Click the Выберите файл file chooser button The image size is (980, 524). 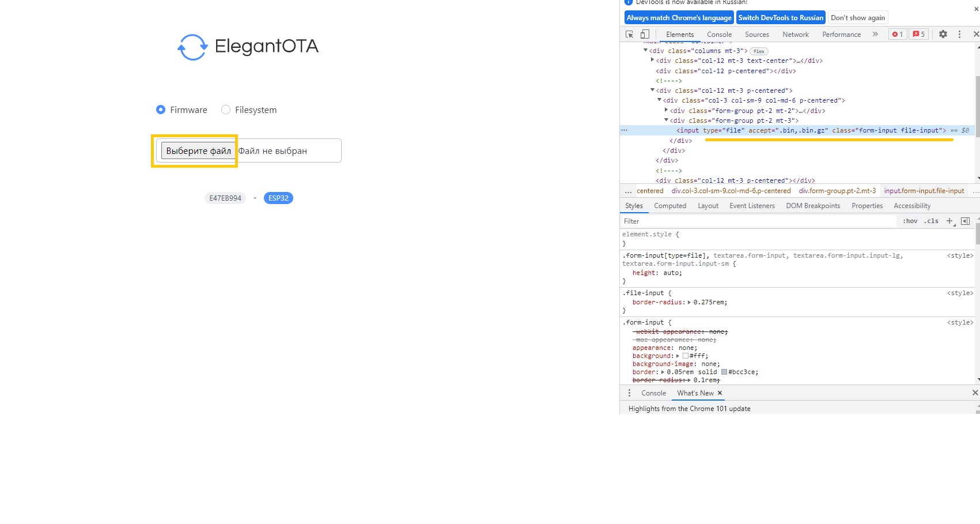click(x=198, y=151)
